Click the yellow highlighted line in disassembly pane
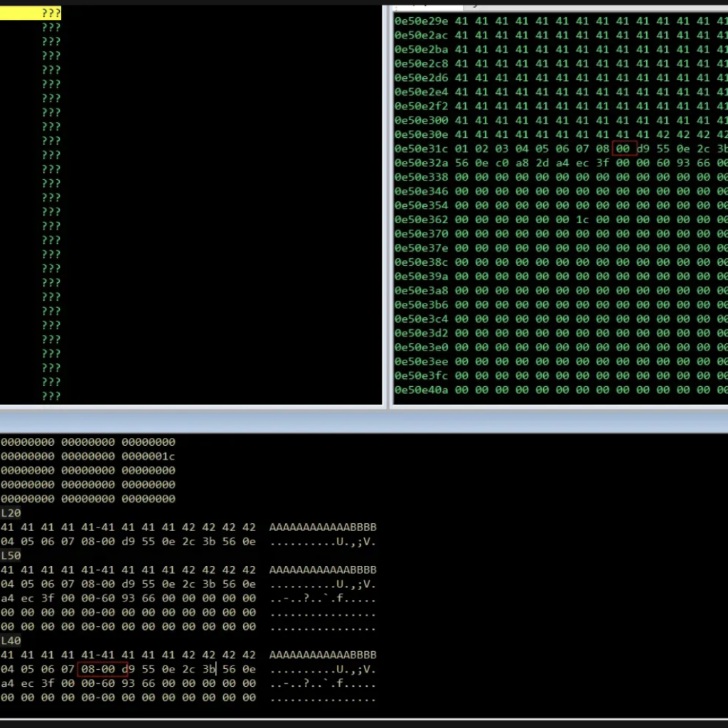Viewport: 728px width, 728px height. tap(31, 13)
